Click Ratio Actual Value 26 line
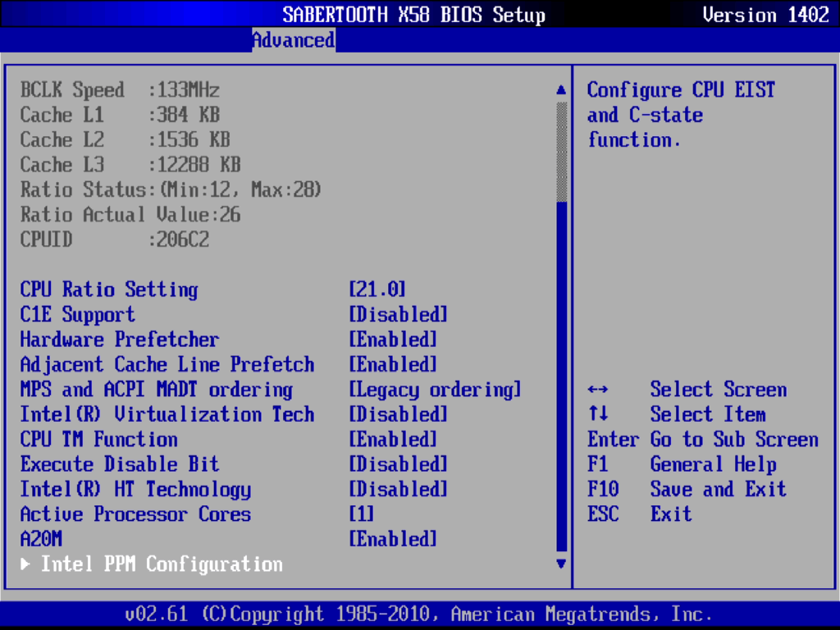 pos(130,214)
